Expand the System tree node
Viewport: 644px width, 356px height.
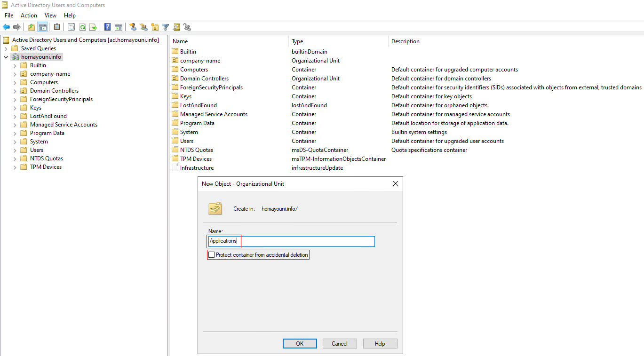15,142
